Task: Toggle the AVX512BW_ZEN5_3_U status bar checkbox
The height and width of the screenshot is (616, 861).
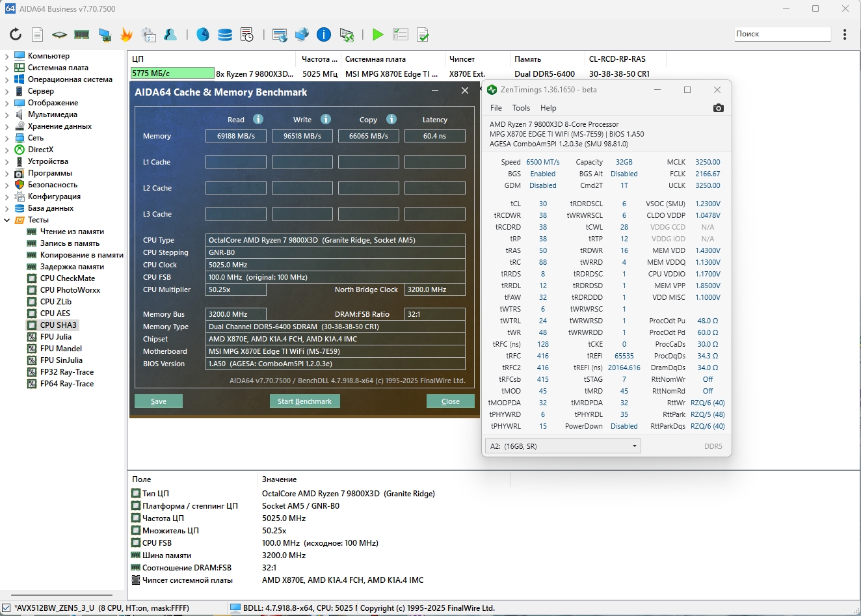Action: (7, 608)
